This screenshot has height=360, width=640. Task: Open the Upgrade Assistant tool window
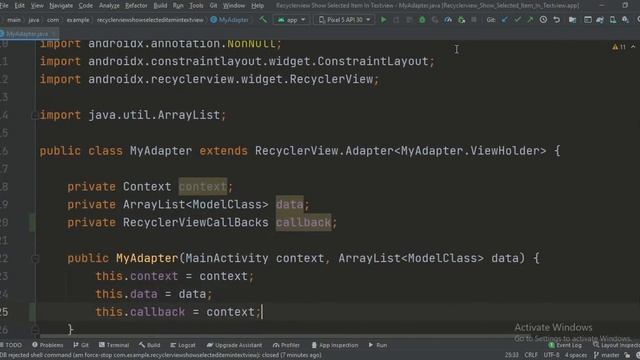pos(234,345)
